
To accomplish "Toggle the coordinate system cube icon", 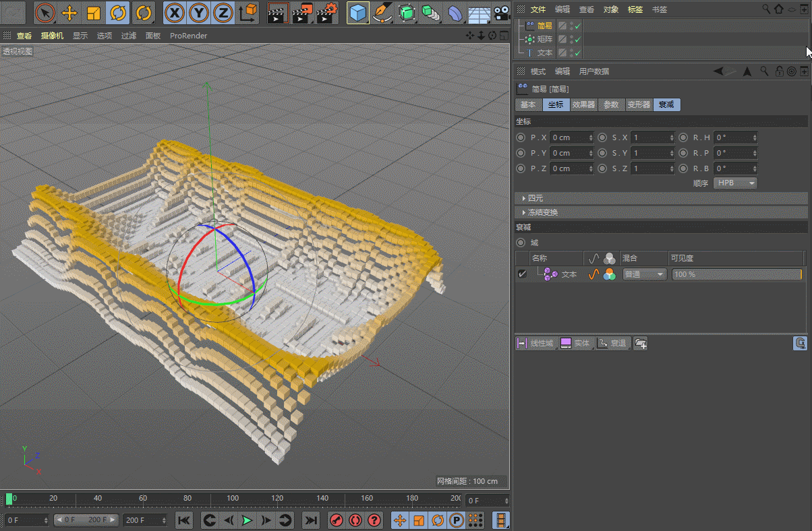I will (248, 12).
